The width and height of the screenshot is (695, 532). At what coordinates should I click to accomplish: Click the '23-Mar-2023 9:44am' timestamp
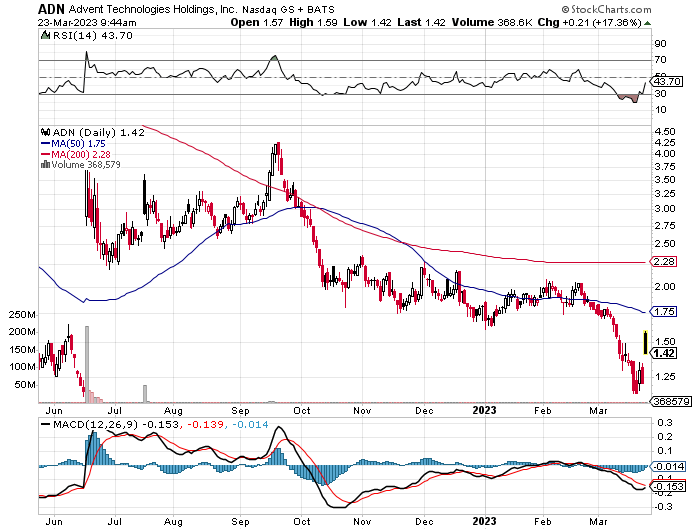87,23
